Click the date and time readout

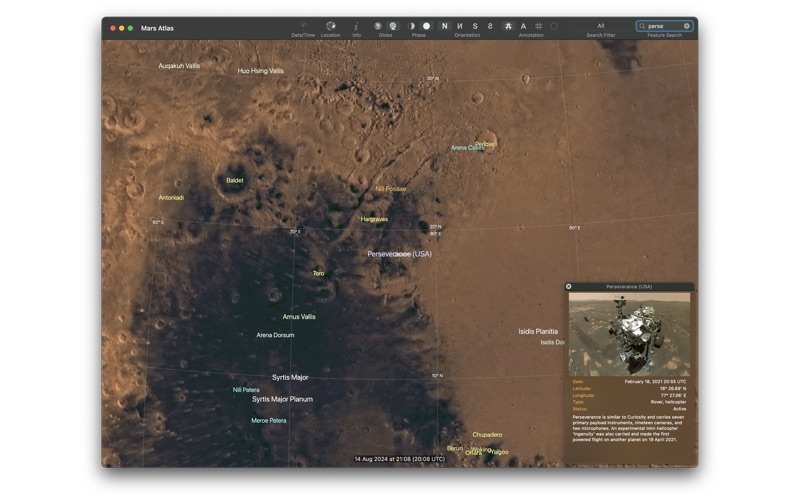pos(399,459)
